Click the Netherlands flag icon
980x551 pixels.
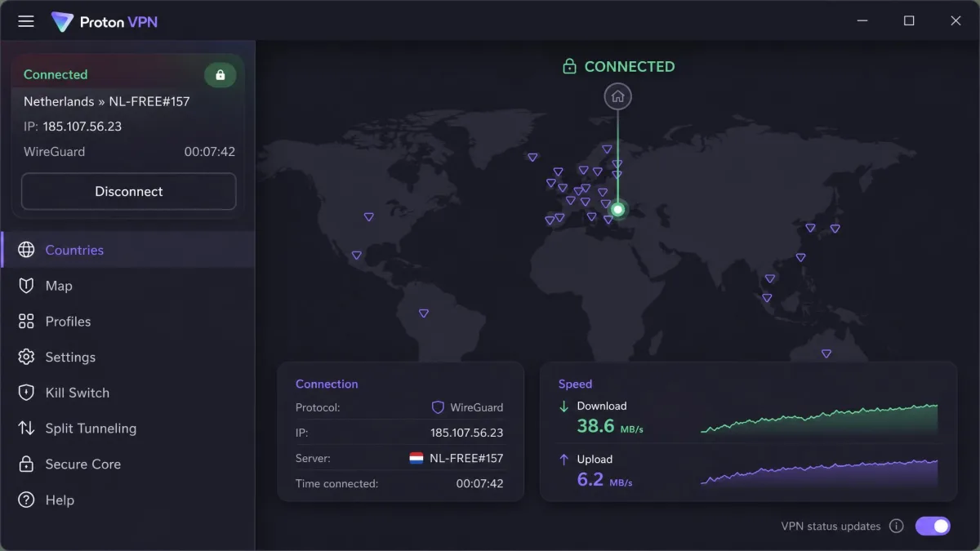(x=416, y=458)
